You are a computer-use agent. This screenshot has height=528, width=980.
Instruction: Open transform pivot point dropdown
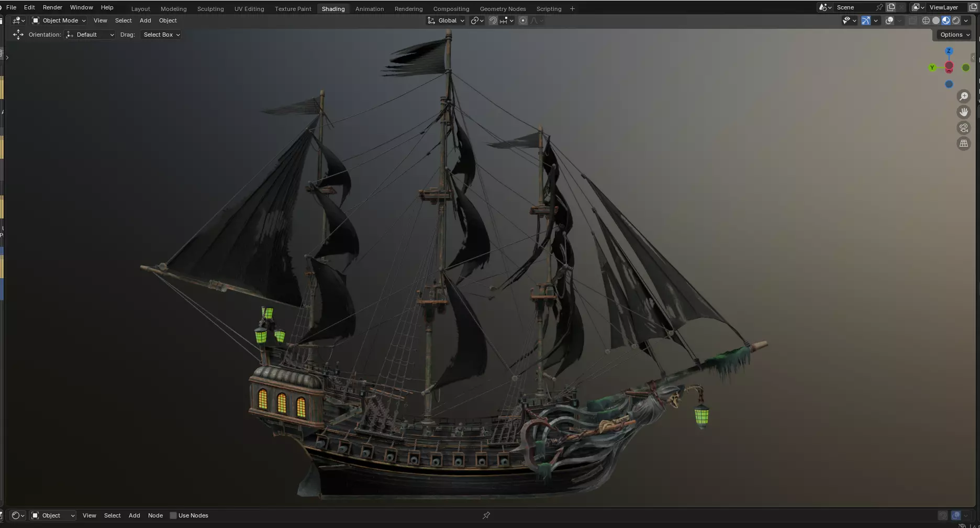point(477,20)
